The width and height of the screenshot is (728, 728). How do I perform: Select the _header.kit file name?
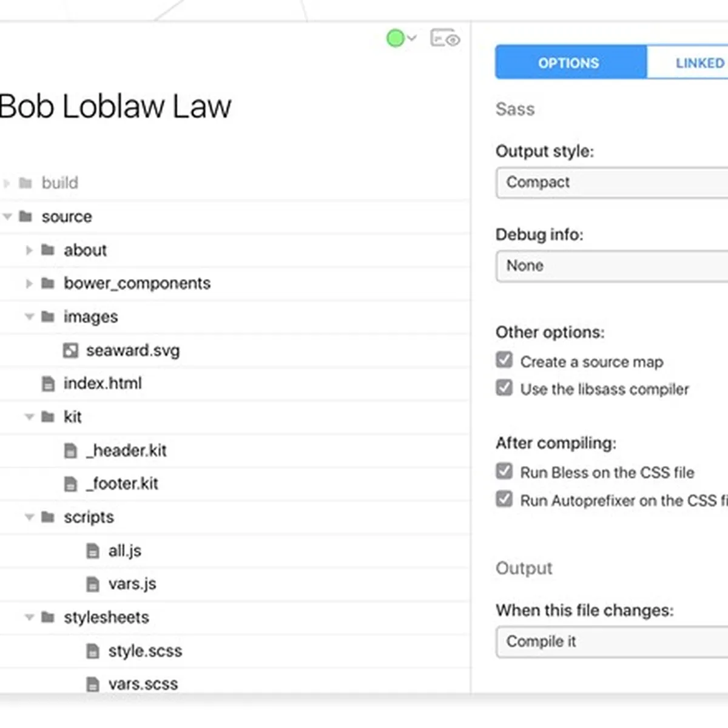click(126, 450)
